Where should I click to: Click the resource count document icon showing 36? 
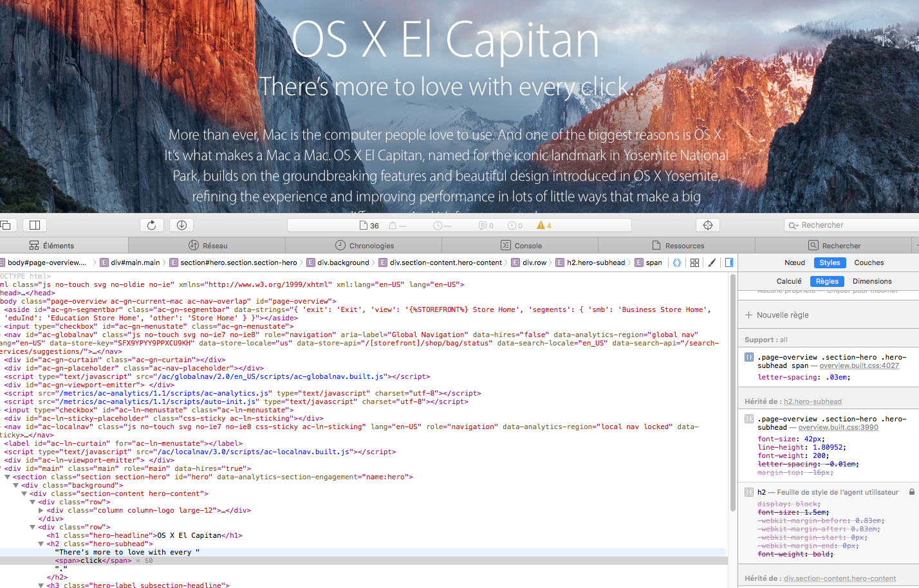364,225
